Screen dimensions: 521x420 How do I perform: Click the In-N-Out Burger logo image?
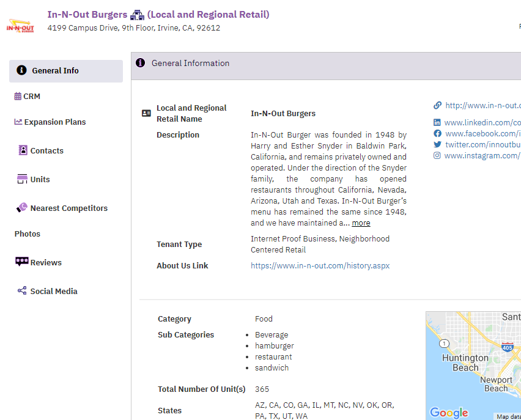click(20, 26)
